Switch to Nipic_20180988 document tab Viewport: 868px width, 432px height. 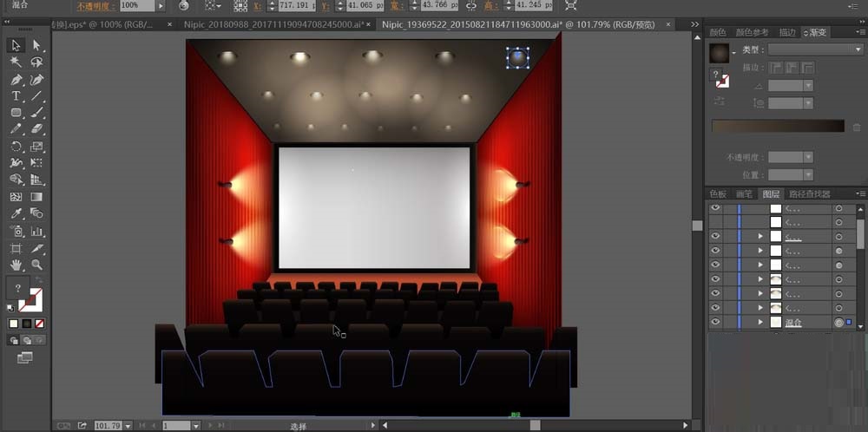point(277,25)
